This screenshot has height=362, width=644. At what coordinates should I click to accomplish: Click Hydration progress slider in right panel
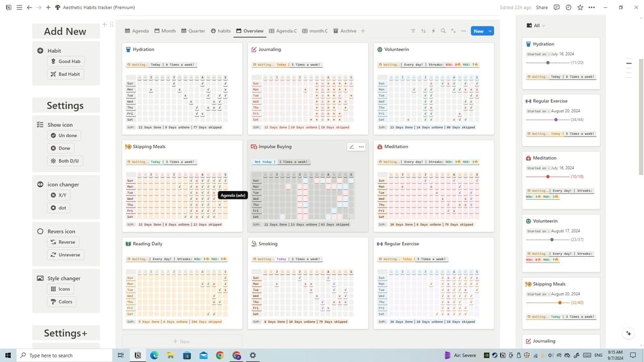click(x=547, y=63)
